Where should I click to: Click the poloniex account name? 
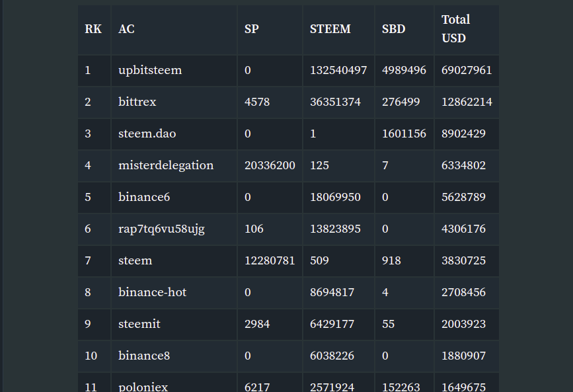tap(143, 387)
